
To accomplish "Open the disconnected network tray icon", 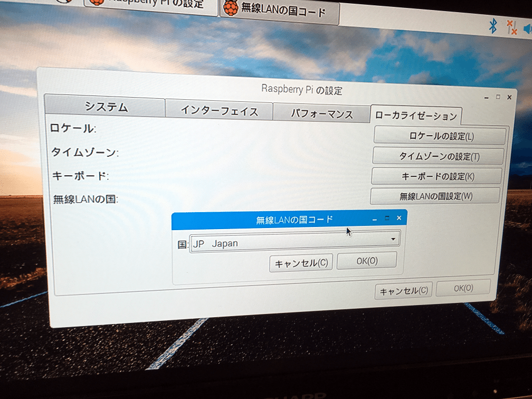I will [x=511, y=27].
